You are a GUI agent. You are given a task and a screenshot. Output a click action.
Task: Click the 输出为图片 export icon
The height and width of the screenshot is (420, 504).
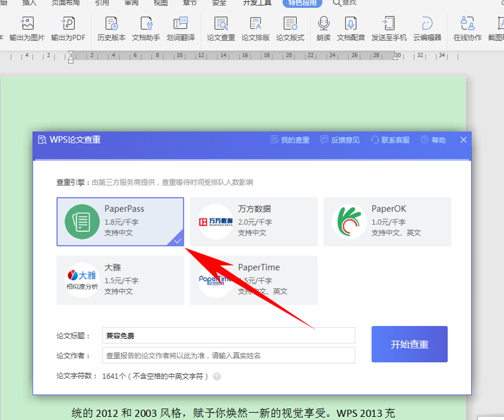click(27, 29)
